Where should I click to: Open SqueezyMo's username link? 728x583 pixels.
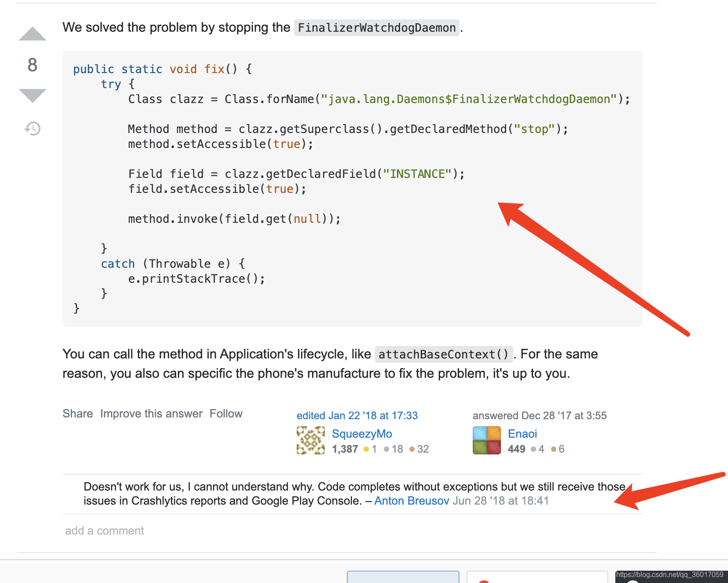click(x=362, y=434)
